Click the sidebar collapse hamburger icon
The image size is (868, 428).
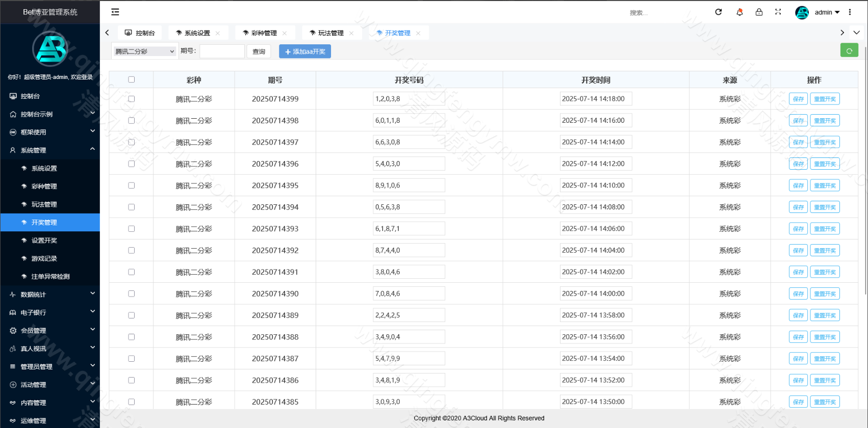[x=115, y=12]
